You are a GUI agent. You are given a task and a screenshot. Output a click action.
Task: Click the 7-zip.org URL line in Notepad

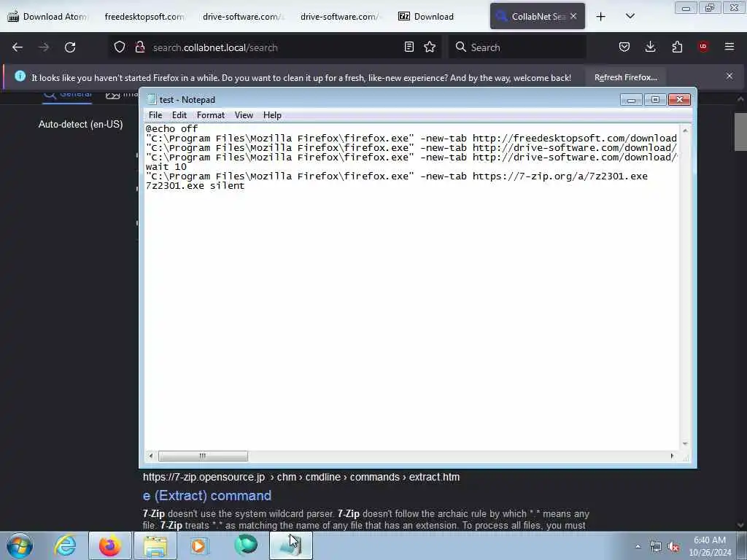pos(396,176)
